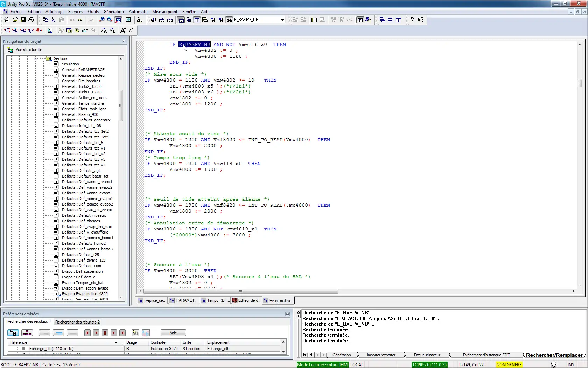
Task: Open the Mise au point menu
Action: pos(165,12)
